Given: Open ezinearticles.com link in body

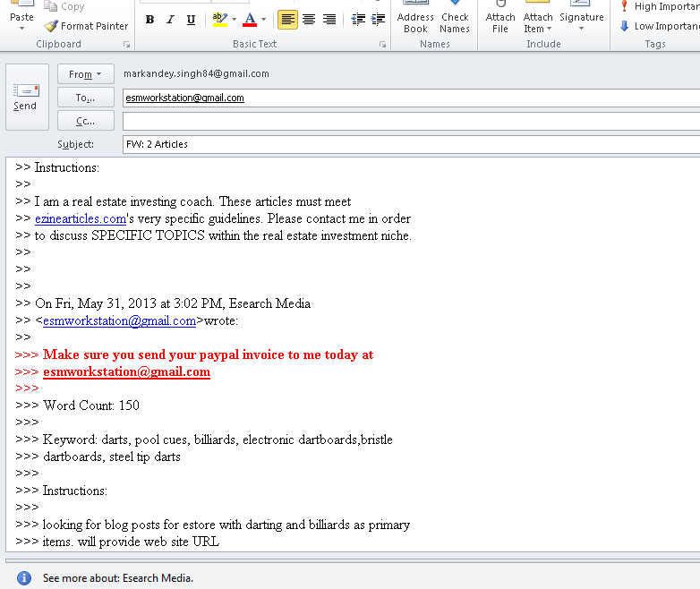Looking at the screenshot, I should [x=81, y=218].
